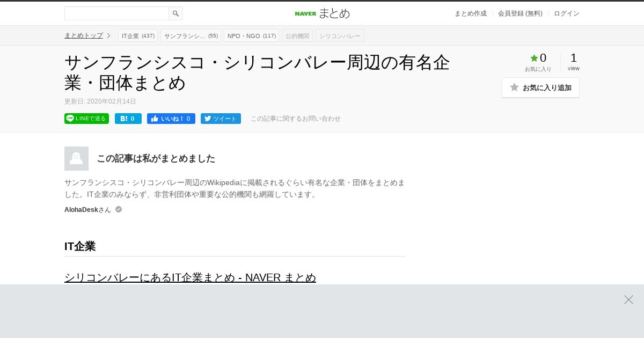Click the IT企業 section heading

coord(80,246)
